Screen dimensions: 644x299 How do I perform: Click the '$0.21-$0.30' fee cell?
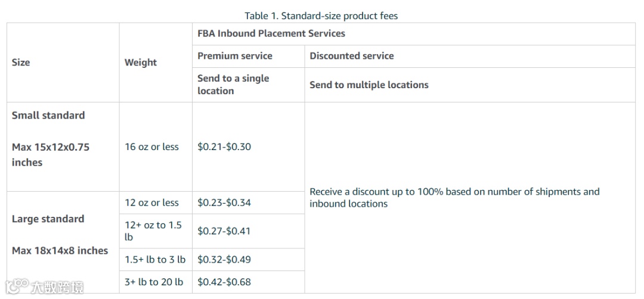pyautogui.click(x=224, y=147)
